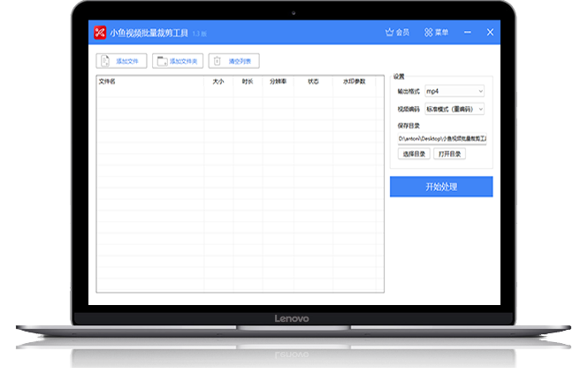Click the app title 小鱼视频批量裁剪工具
Image resolution: width=588 pixels, height=374 pixels.
tap(149, 33)
